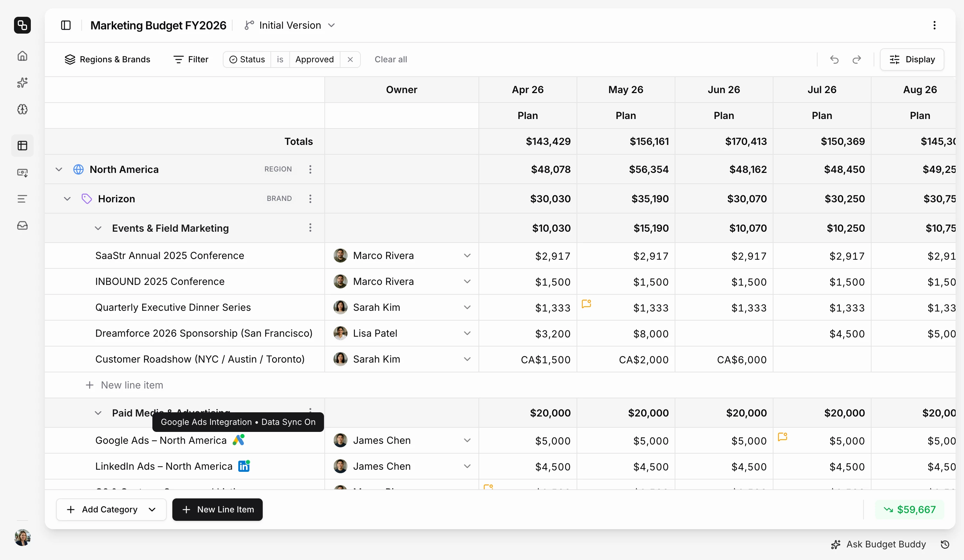Open owner dropdown for SaaStr Annual 2025 Conference
This screenshot has width=964, height=560.
point(467,255)
